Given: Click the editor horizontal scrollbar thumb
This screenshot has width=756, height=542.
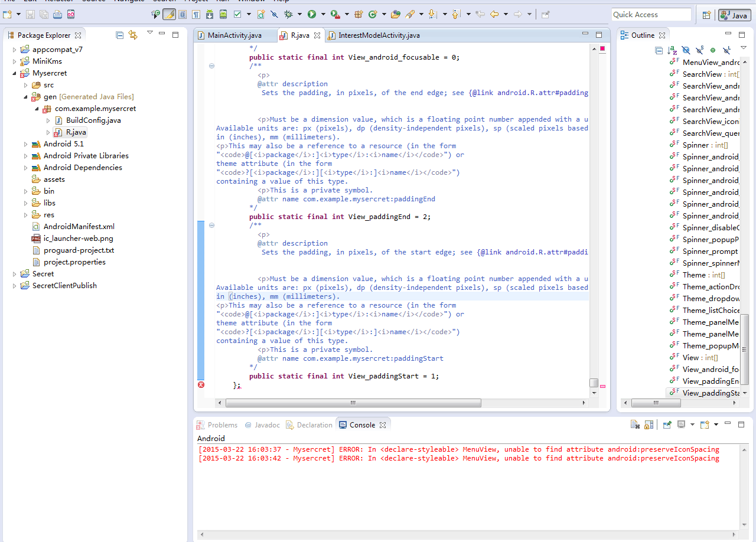Looking at the screenshot, I should pyautogui.click(x=353, y=403).
